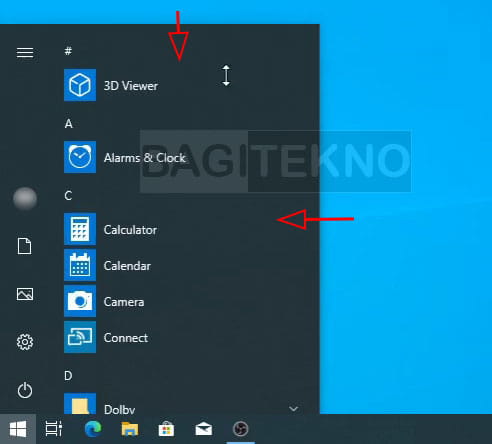This screenshot has height=444, width=492.
Task: Open Settings via gear icon
Action: (25, 342)
